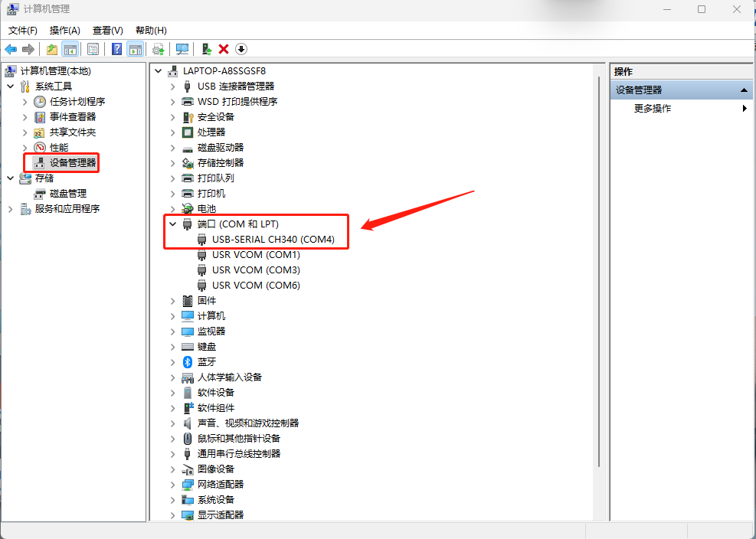Expand the 任务计划程序 node

(x=25, y=102)
